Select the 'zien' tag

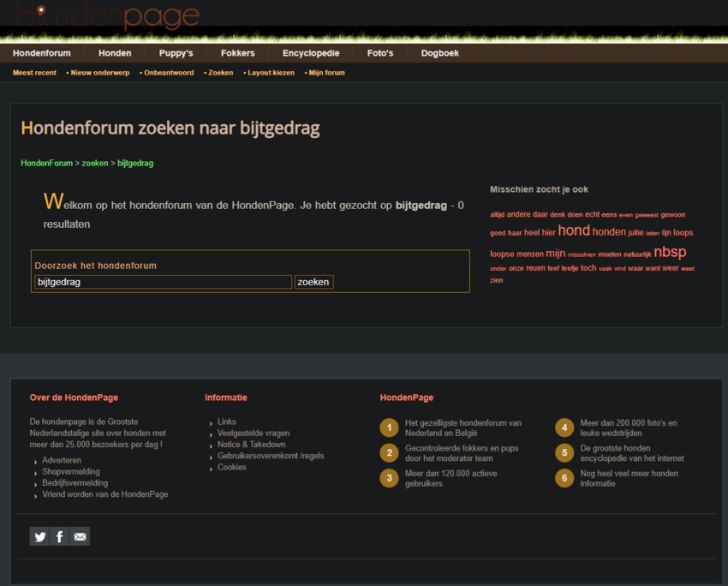496,280
